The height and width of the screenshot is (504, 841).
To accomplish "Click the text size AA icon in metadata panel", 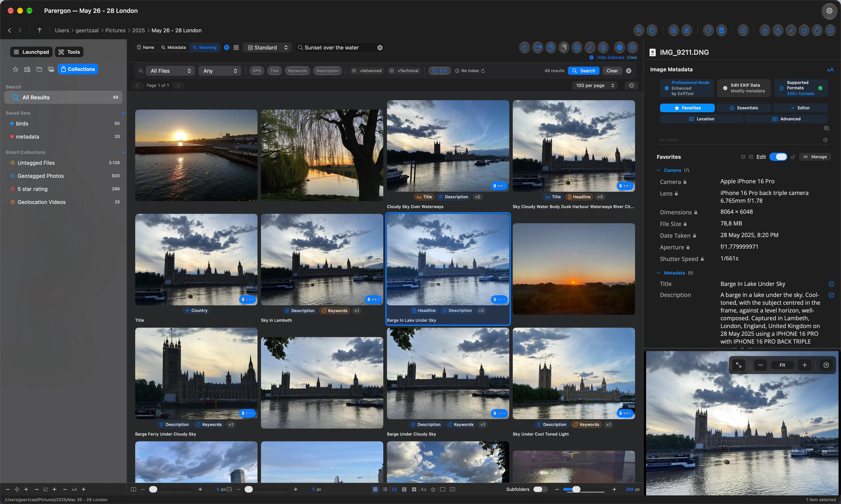I will click(830, 70).
